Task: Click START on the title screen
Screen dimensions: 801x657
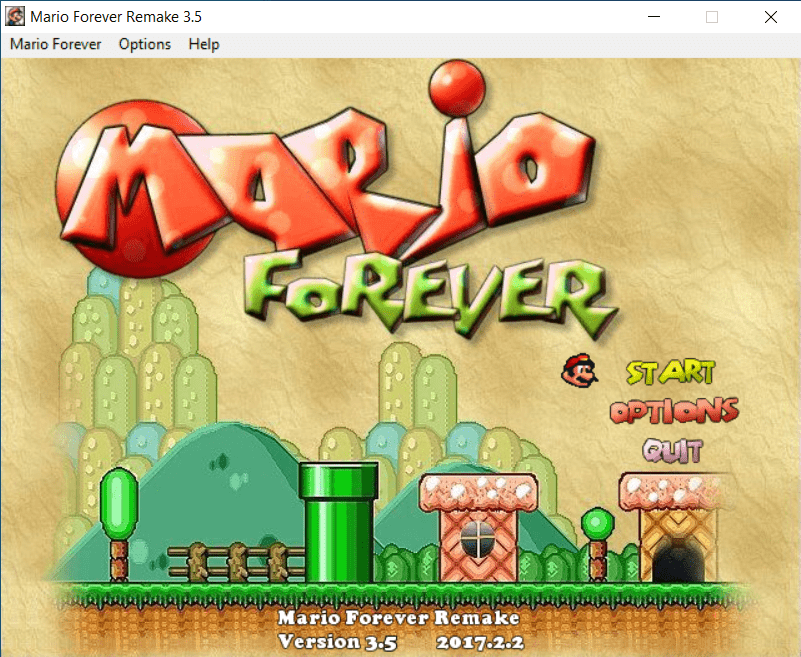Action: pos(671,372)
